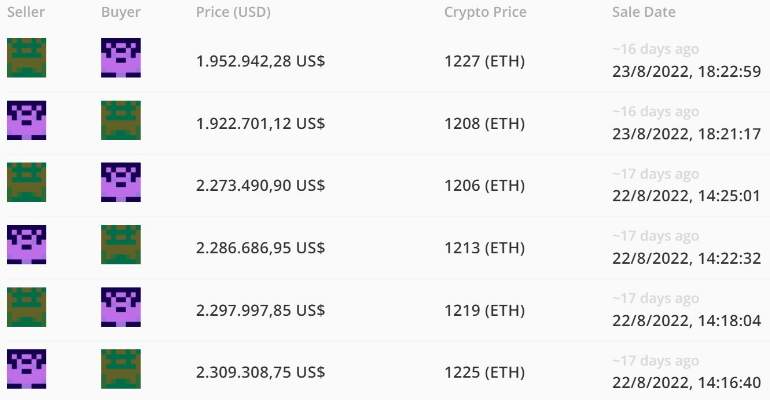Select the 2.309.308,75 US$ price entry
The image size is (770, 400).
pos(260,372)
